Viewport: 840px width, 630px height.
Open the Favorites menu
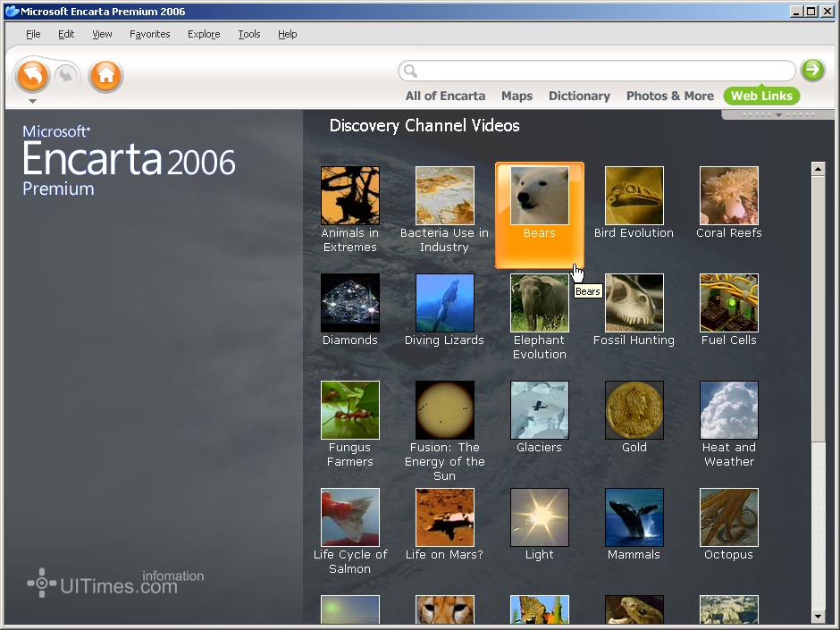[x=149, y=34]
